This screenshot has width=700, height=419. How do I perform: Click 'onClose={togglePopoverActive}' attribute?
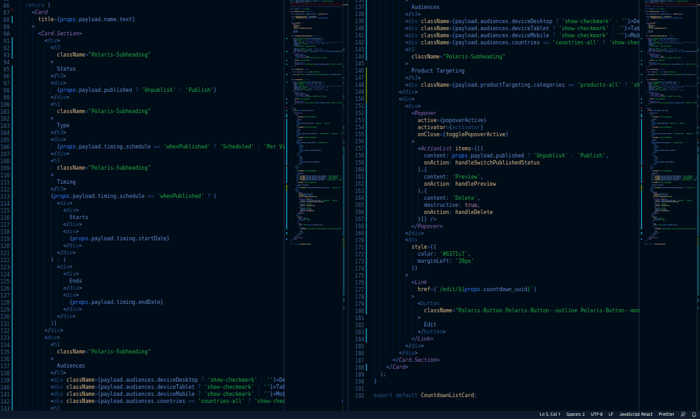[462, 134]
